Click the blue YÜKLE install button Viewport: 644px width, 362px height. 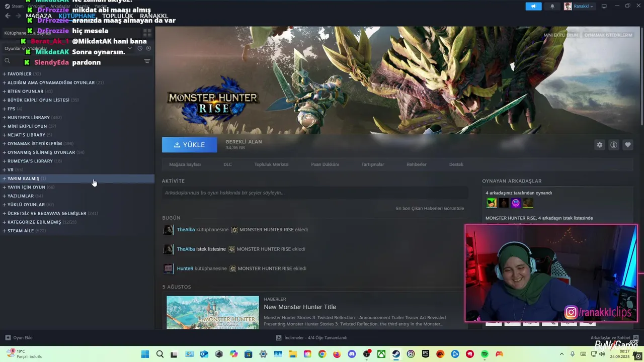[x=189, y=145]
